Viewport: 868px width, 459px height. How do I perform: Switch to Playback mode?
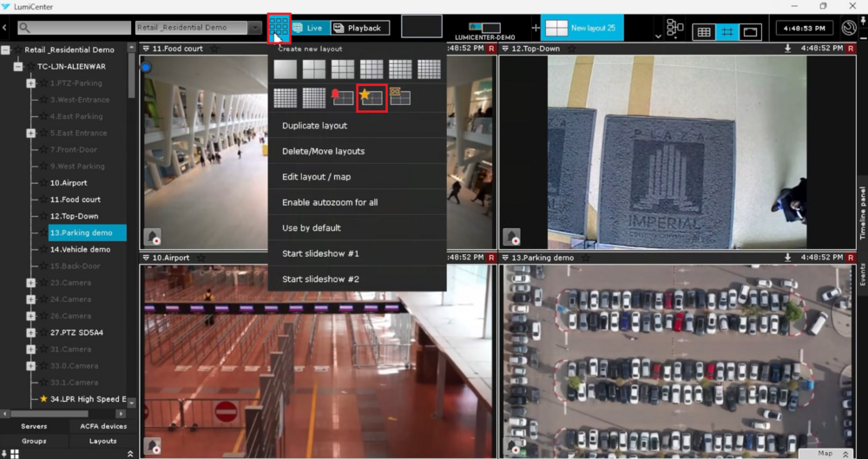358,28
